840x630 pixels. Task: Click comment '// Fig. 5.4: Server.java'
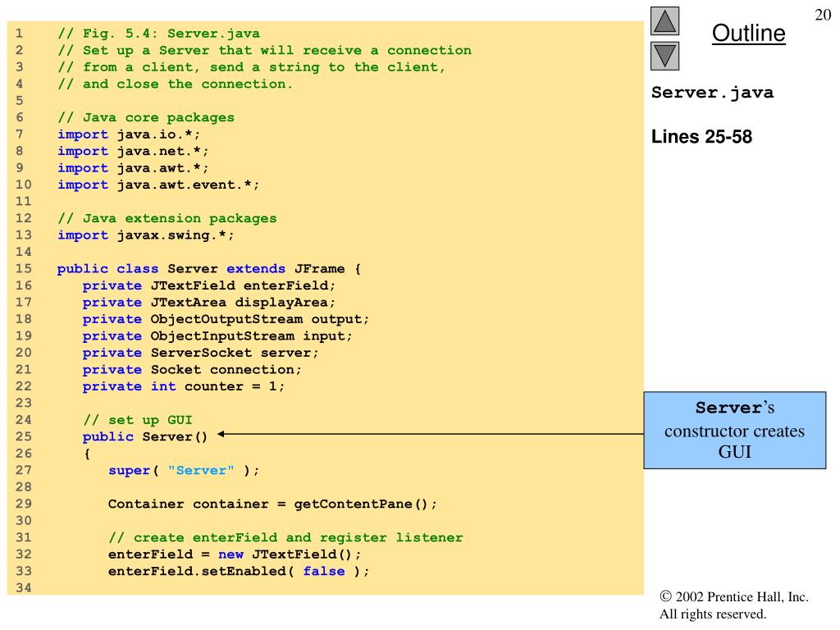click(158, 34)
